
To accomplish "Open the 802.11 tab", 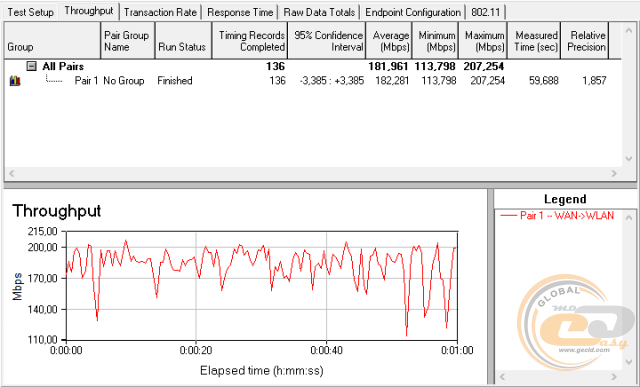I will point(486,12).
